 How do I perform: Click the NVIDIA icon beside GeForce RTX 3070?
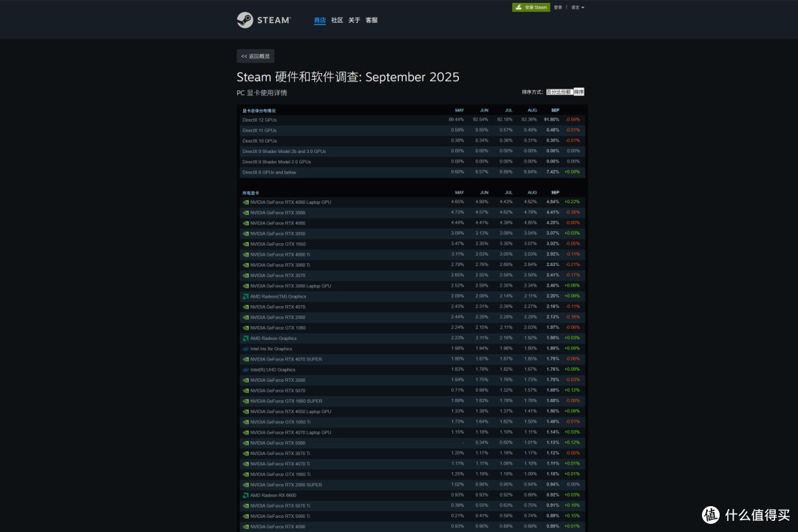click(246, 276)
